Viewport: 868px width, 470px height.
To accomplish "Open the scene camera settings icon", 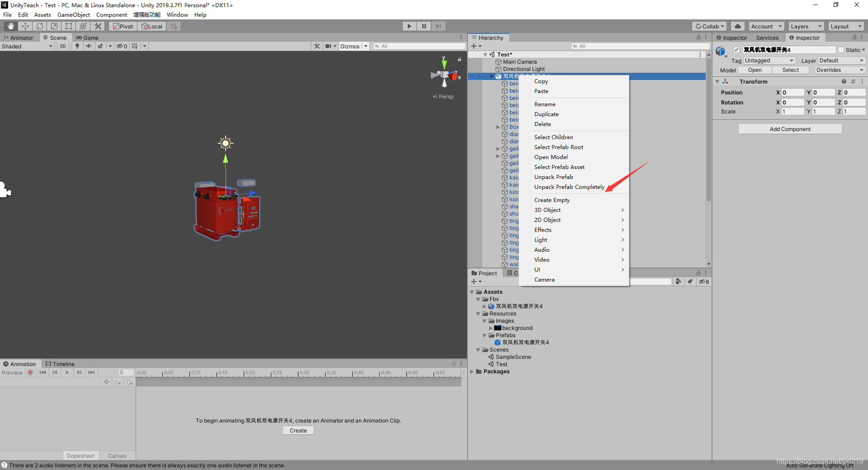I will coord(328,46).
